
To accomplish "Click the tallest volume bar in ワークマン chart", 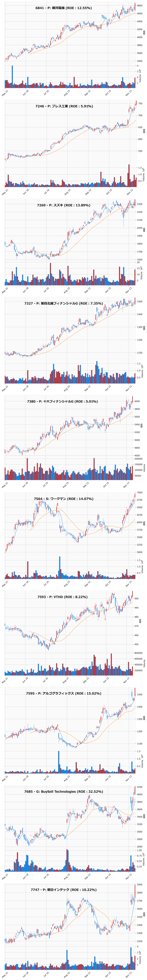I will 60,568.
